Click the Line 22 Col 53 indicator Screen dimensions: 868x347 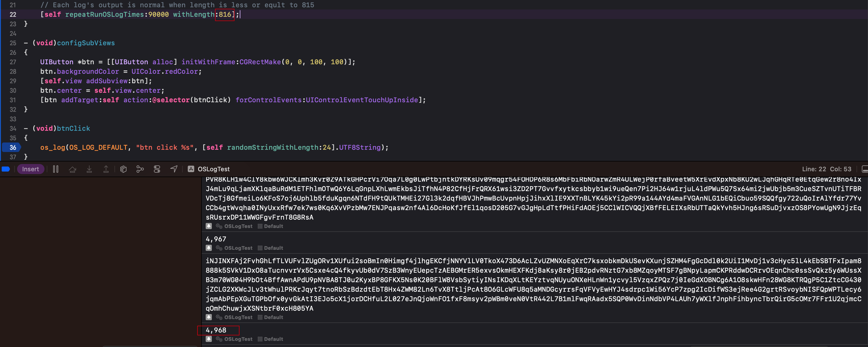click(826, 169)
